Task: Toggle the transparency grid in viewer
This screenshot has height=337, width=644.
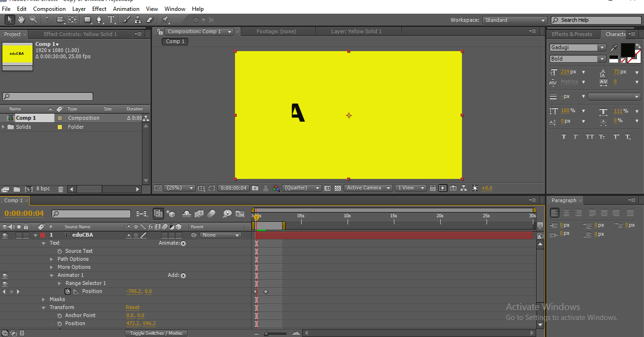Action: (338, 188)
